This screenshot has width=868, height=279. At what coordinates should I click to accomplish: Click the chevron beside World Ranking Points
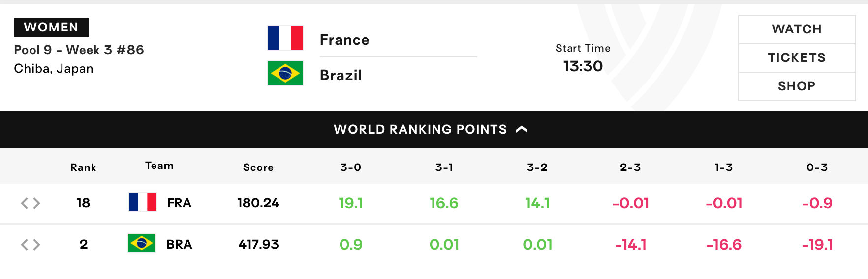coord(522,129)
